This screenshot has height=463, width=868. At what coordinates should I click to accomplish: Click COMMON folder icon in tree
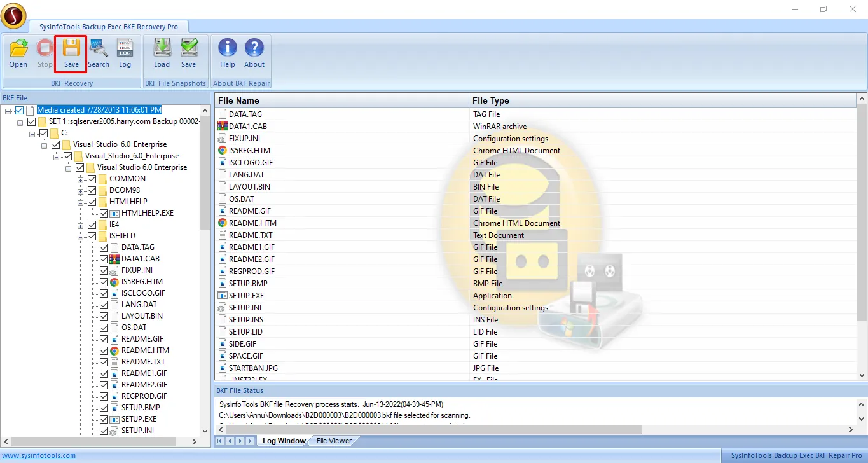tap(102, 179)
